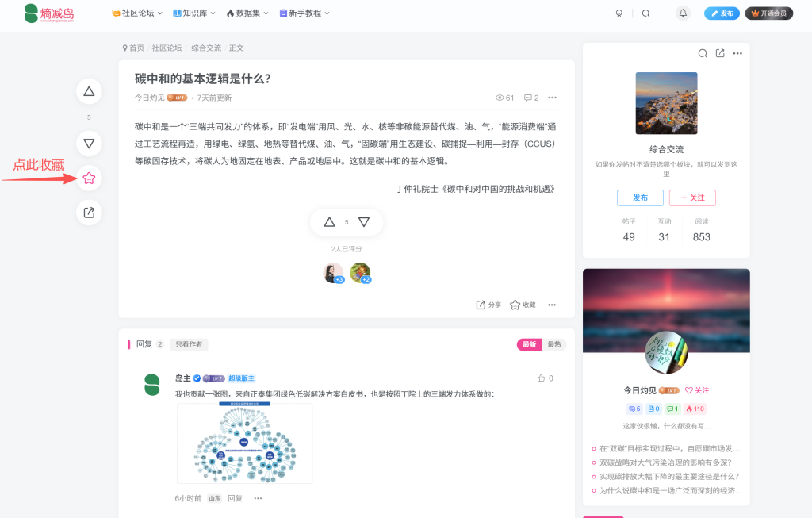812x518 pixels.
Task: Go to 综合交流 in breadcrumb
Action: click(206, 48)
